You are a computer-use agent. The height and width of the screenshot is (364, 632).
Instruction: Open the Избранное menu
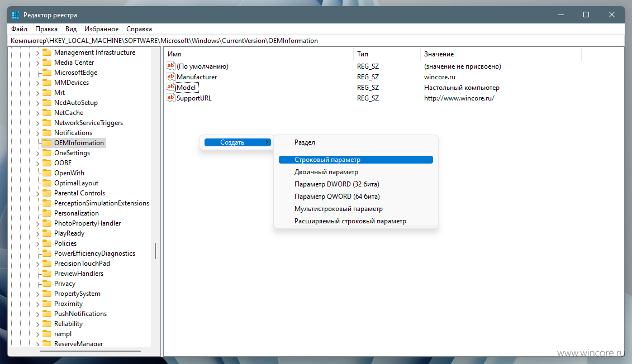101,29
